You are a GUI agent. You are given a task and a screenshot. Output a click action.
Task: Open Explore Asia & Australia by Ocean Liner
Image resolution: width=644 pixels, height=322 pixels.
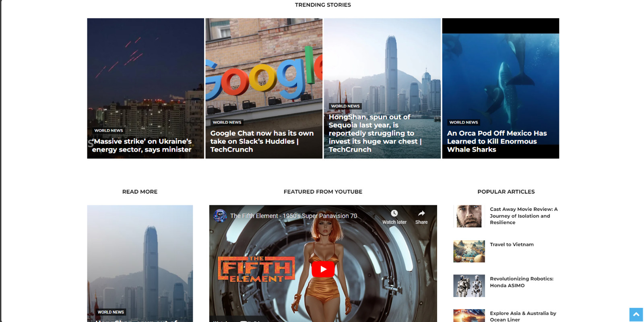pos(523,316)
